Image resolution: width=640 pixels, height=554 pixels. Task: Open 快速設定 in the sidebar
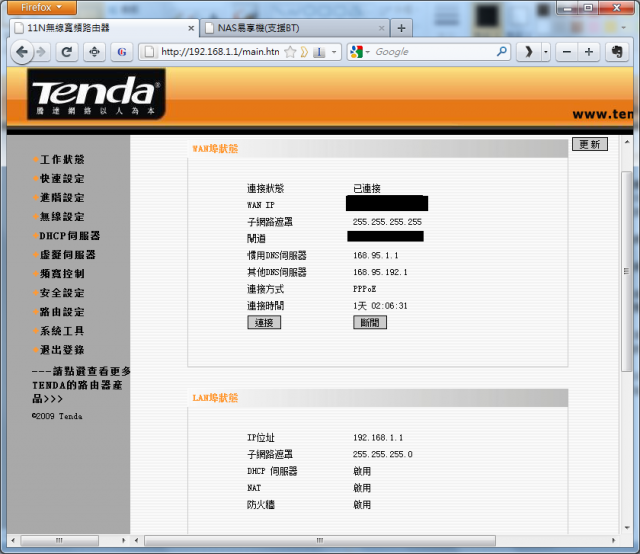pos(62,178)
